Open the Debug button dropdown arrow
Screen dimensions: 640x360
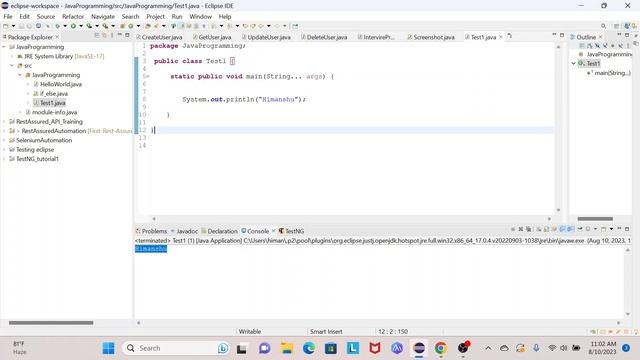(x=65, y=26)
